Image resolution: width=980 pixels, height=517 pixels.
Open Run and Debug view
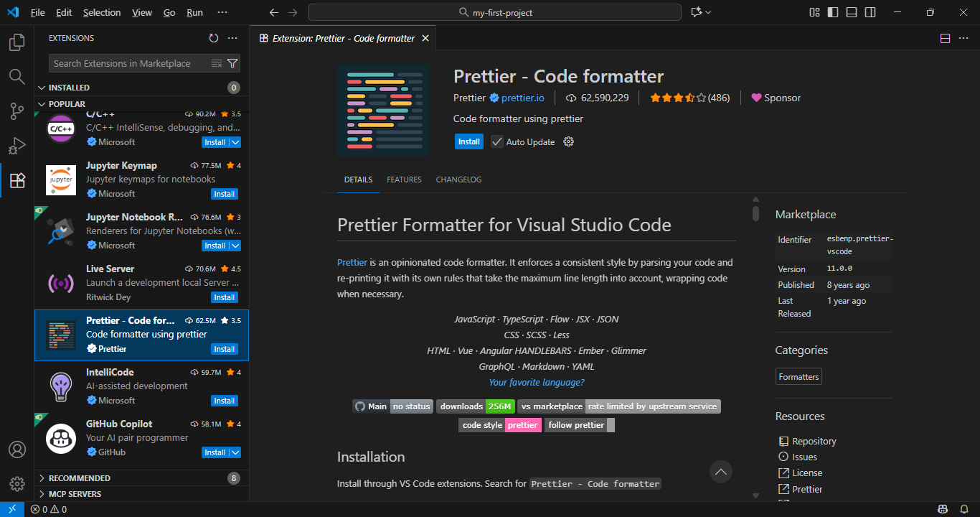17,146
